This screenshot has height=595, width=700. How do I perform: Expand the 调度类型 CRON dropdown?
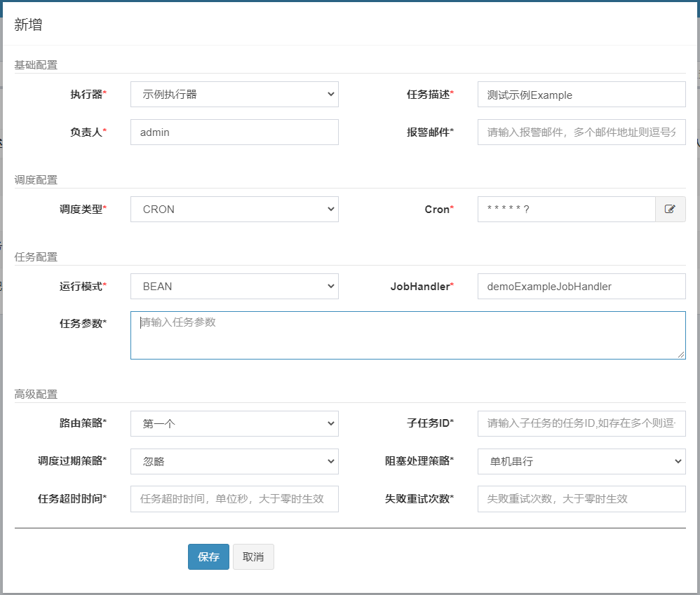point(234,209)
